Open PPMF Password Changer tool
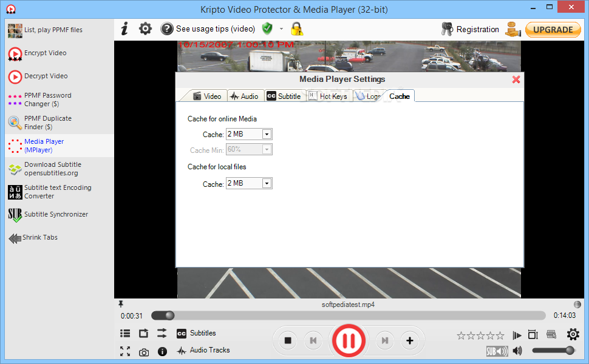 (60, 99)
